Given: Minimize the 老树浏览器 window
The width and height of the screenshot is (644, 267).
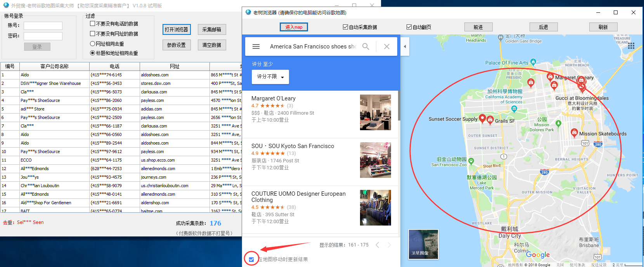Looking at the screenshot, I should pos(598,12).
